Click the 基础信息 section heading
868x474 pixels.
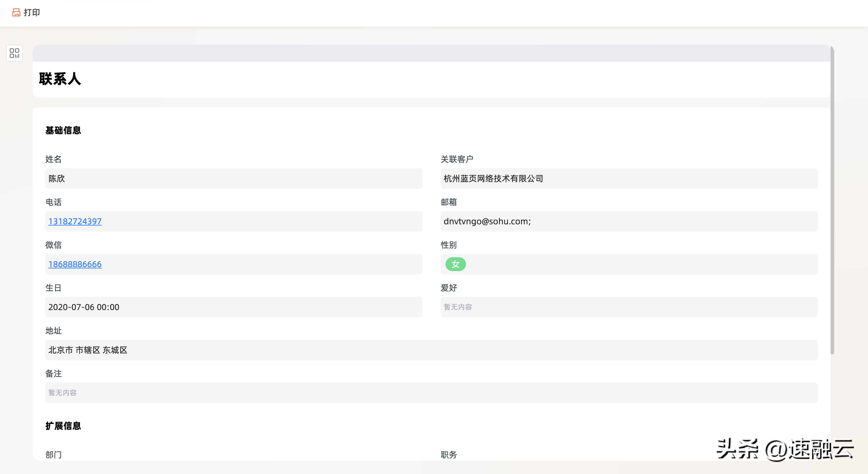63,130
